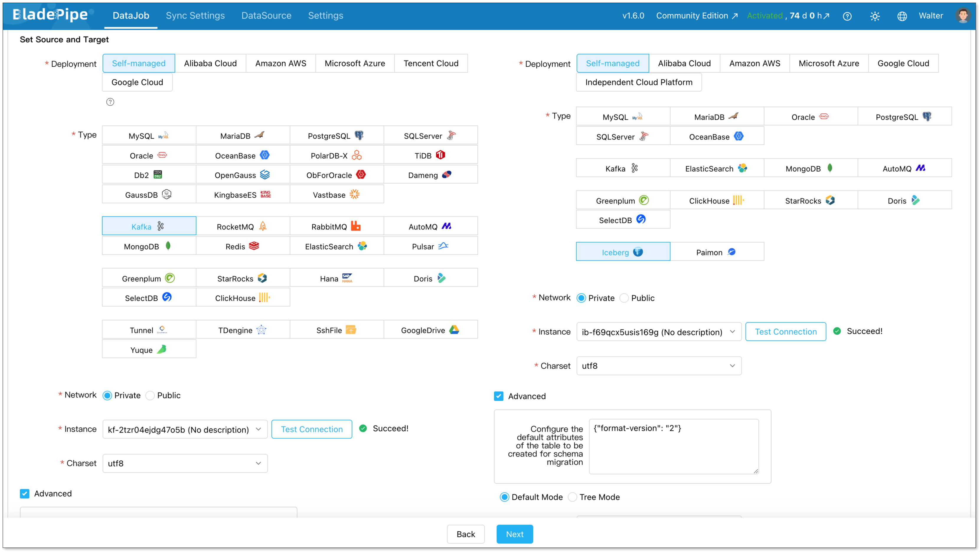
Task: Choose Paimon as the target type
Action: 717,252
